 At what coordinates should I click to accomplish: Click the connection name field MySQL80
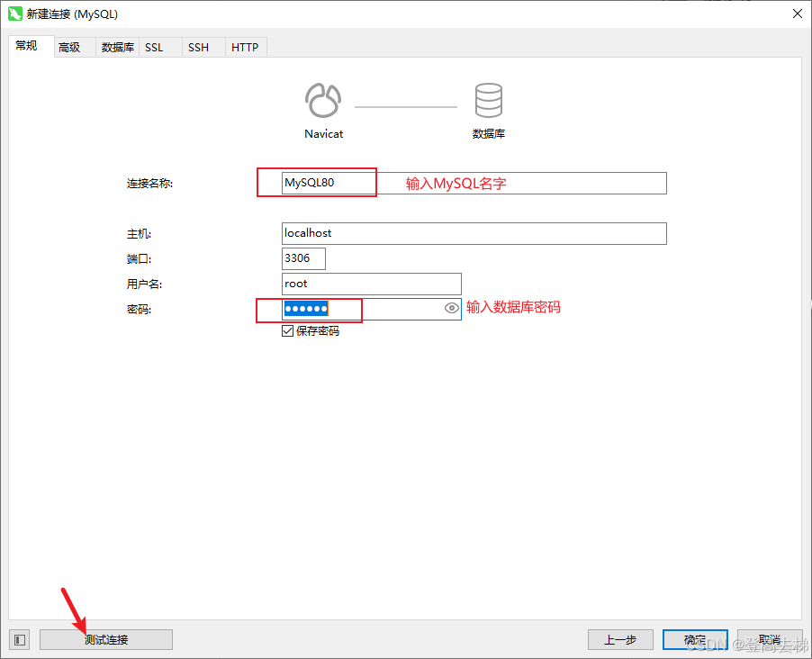coord(474,184)
